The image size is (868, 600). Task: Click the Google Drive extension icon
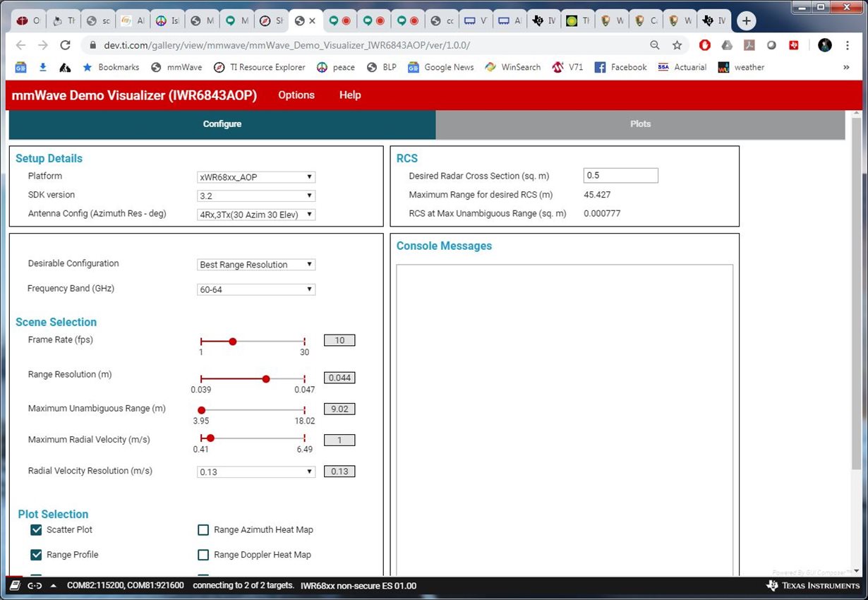(x=727, y=45)
